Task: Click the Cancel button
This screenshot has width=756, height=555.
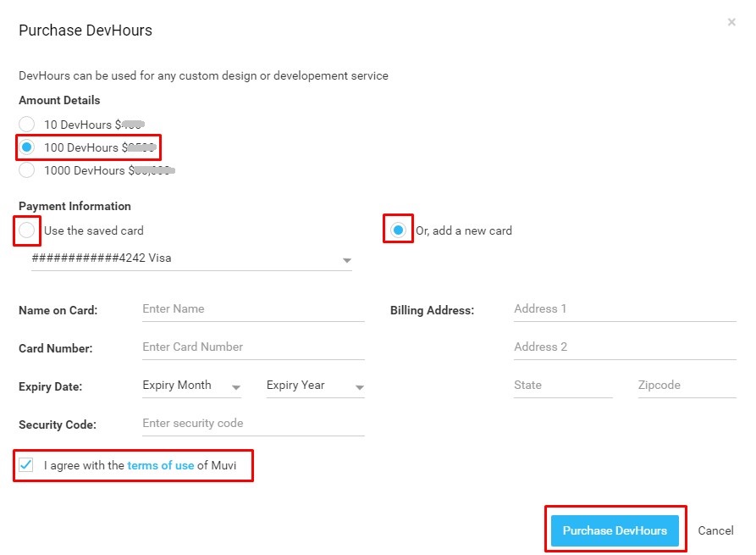Action: coord(715,530)
